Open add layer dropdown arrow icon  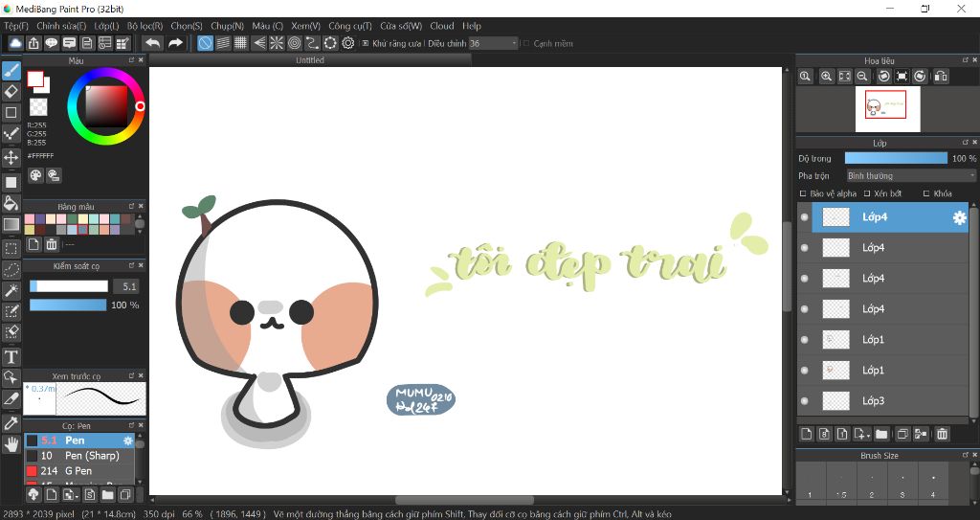pos(862,434)
